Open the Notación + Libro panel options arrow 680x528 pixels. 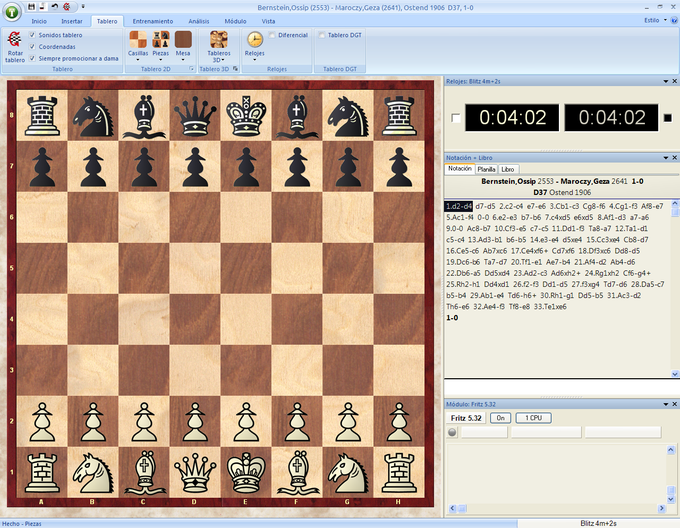(666, 158)
